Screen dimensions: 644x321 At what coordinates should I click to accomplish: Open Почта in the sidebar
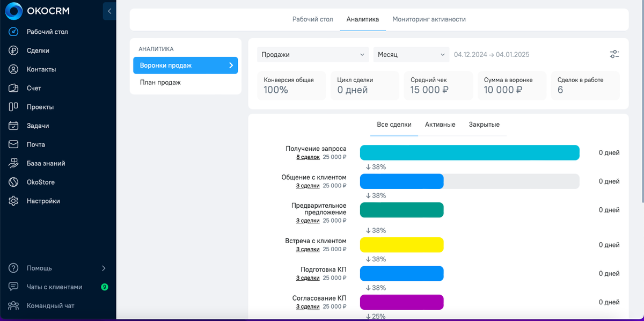[x=36, y=144]
